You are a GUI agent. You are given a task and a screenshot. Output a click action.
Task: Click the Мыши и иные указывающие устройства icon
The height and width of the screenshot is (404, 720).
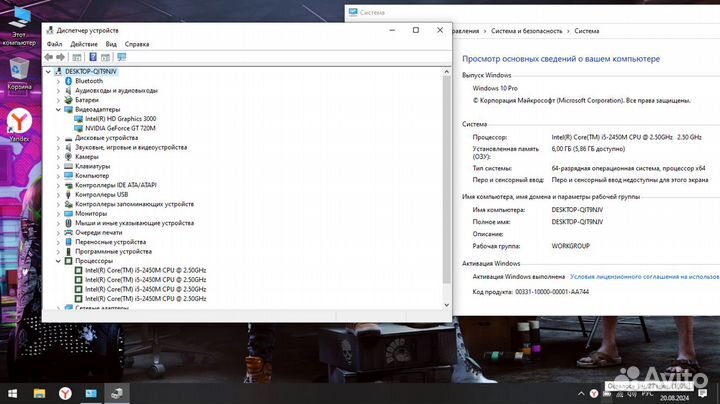(68, 223)
